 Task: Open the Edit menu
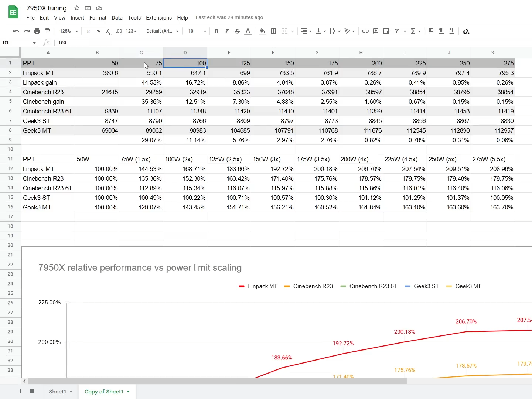44,18
